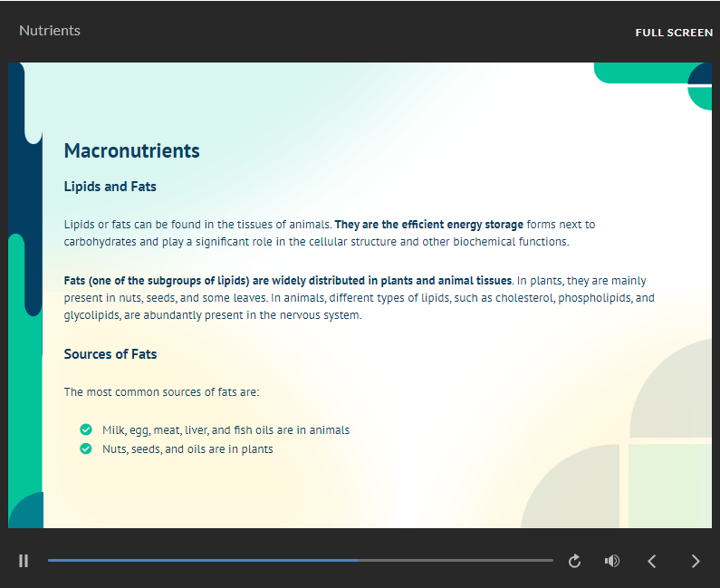The width and height of the screenshot is (720, 588).
Task: Seek within the playback progress bar
Action: pyautogui.click(x=301, y=561)
